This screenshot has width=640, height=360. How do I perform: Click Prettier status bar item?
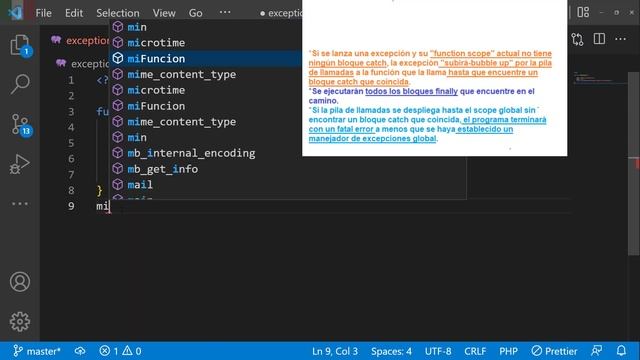[x=554, y=351]
